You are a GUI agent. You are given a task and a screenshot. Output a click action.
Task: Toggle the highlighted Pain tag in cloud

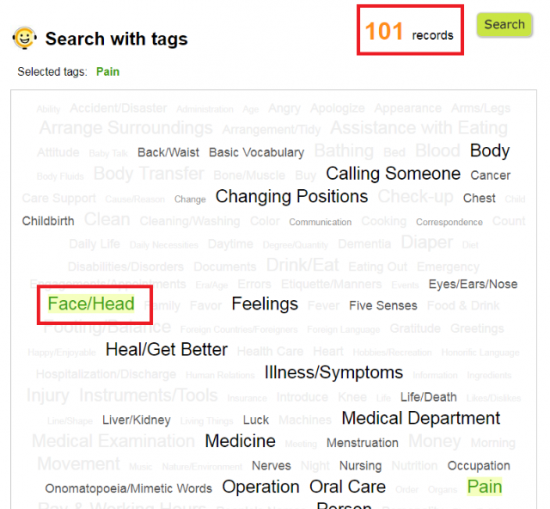point(484,487)
